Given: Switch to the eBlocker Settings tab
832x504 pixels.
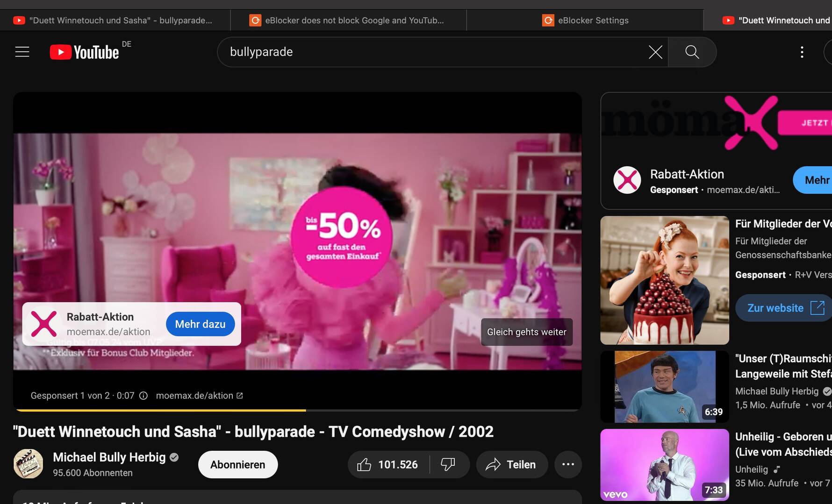Looking at the screenshot, I should (585, 20).
